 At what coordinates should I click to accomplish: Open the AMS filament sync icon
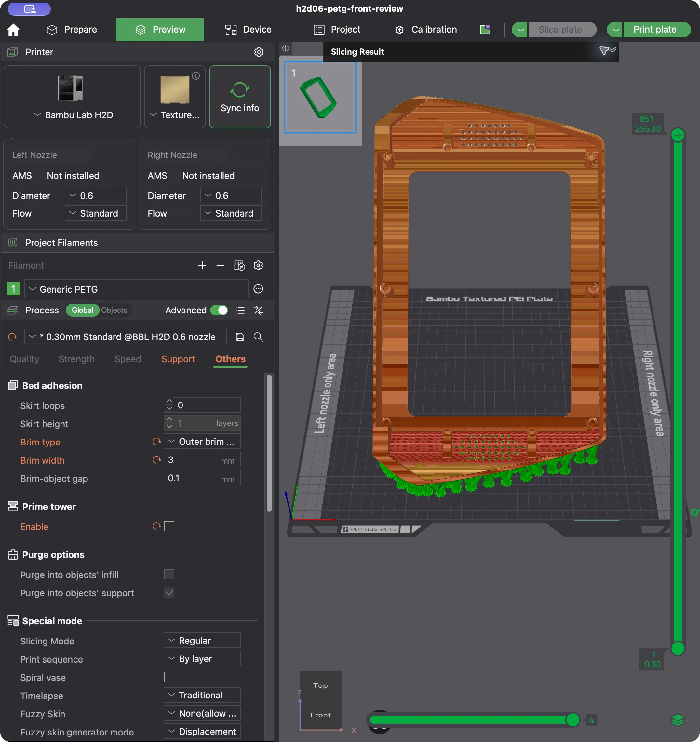239,265
